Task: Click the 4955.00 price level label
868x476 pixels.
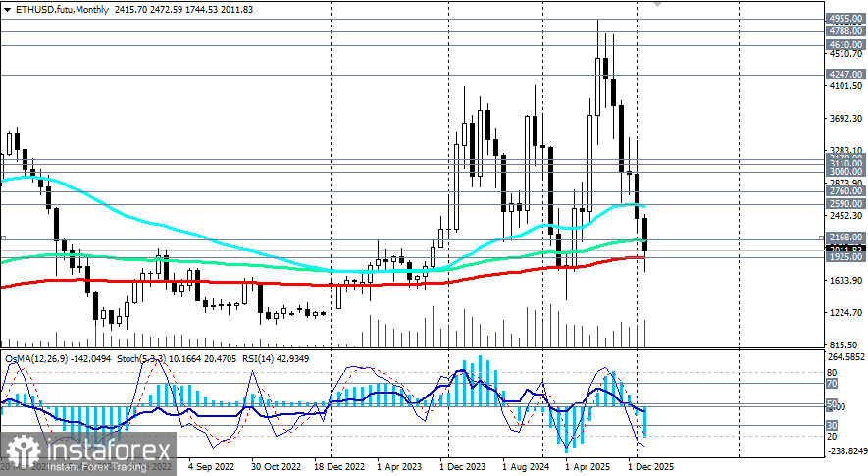Action: click(x=844, y=19)
